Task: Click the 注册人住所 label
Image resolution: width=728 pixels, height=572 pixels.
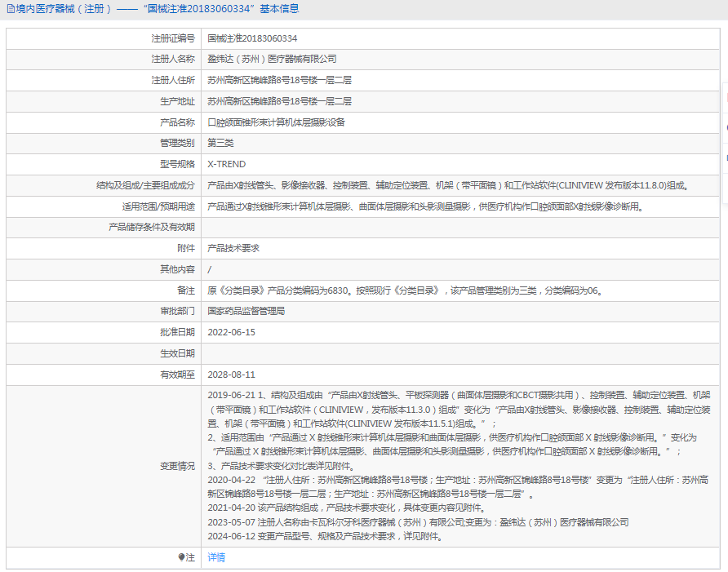Action: pyautogui.click(x=173, y=80)
